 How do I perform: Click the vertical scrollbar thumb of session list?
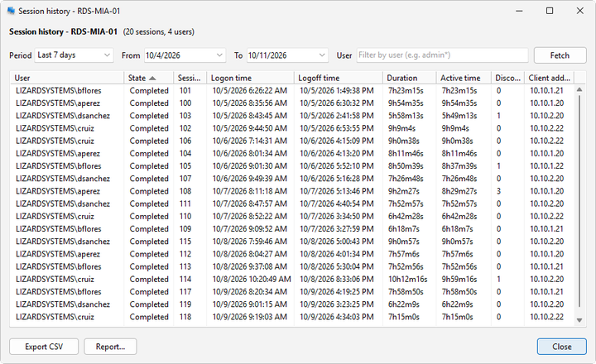(579, 201)
